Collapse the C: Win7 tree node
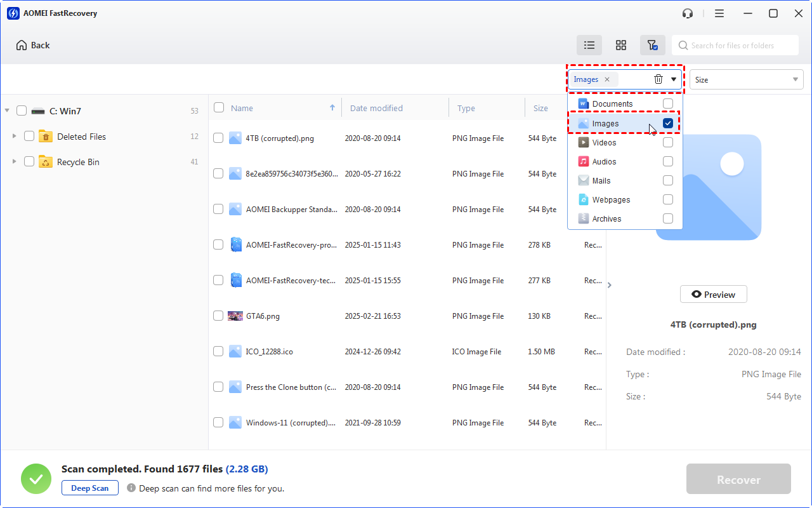Image resolution: width=812 pixels, height=508 pixels. [7, 110]
